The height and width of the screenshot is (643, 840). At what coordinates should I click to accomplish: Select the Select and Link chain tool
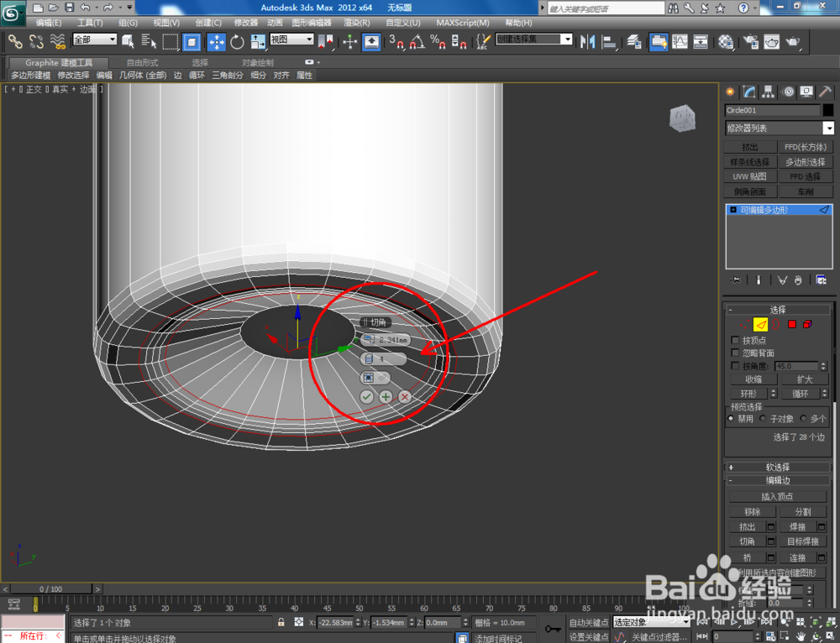tap(14, 41)
